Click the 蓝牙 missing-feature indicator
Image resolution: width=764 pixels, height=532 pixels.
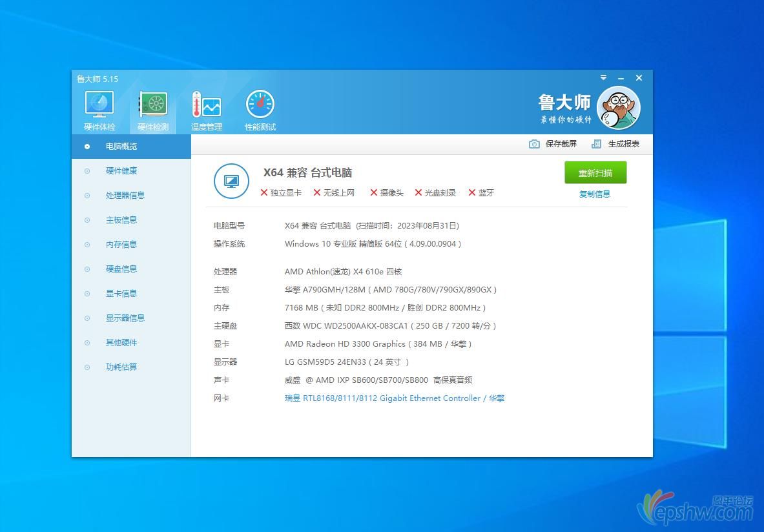[481, 193]
